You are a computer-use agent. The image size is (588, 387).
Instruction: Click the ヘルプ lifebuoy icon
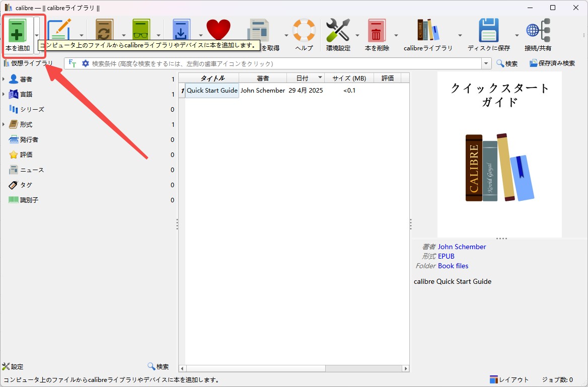click(304, 30)
